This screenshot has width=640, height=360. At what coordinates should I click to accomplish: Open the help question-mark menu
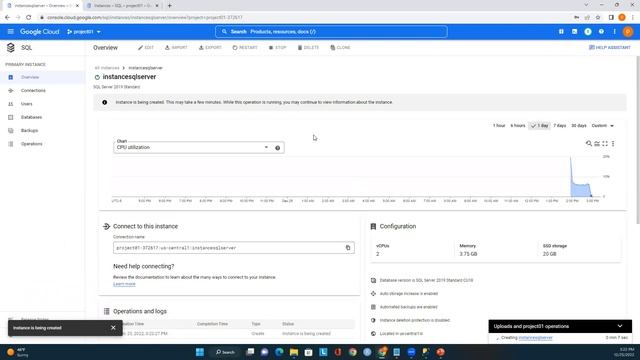[601, 31]
